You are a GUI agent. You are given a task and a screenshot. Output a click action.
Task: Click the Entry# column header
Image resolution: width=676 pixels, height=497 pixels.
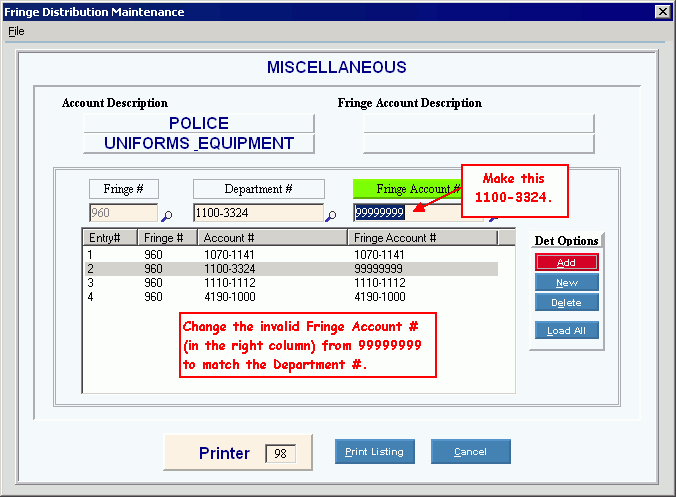(x=110, y=238)
